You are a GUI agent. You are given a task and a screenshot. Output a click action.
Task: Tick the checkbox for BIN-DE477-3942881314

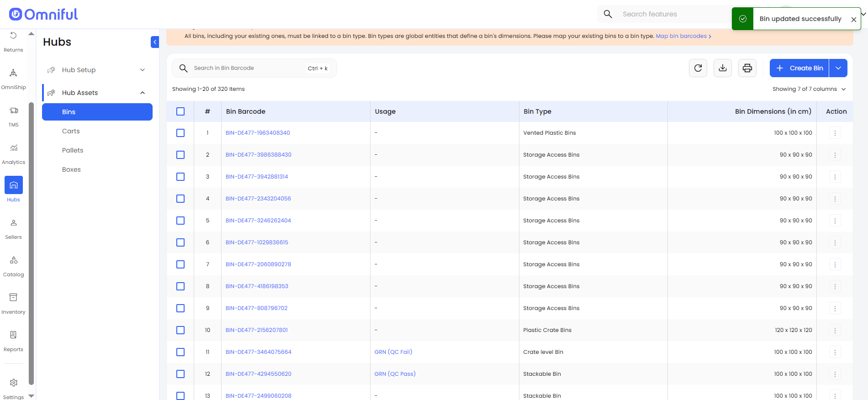click(180, 177)
